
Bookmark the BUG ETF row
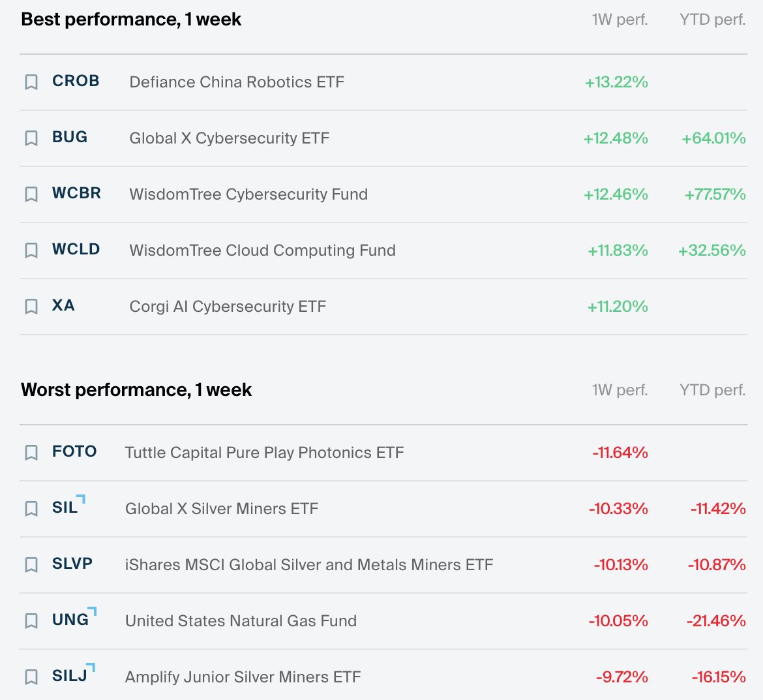(x=31, y=138)
